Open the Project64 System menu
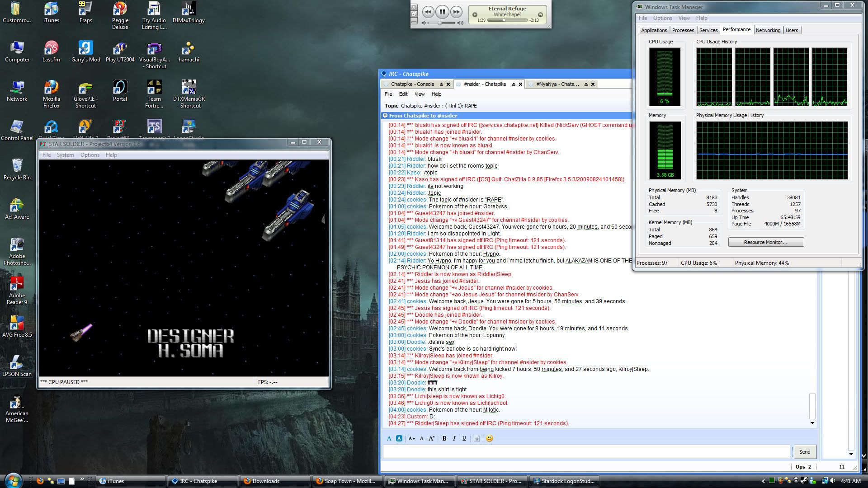The height and width of the screenshot is (488, 868). click(x=65, y=155)
